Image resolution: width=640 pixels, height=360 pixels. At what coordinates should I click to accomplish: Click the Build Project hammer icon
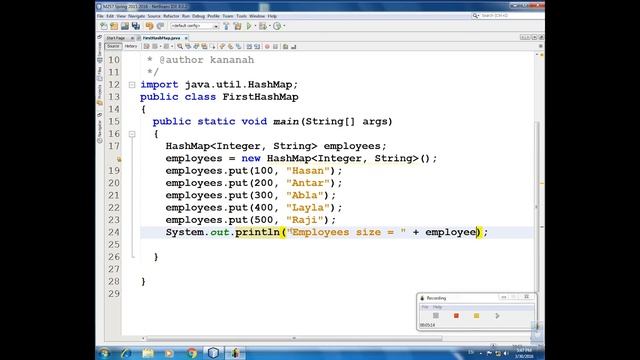[x=226, y=26]
